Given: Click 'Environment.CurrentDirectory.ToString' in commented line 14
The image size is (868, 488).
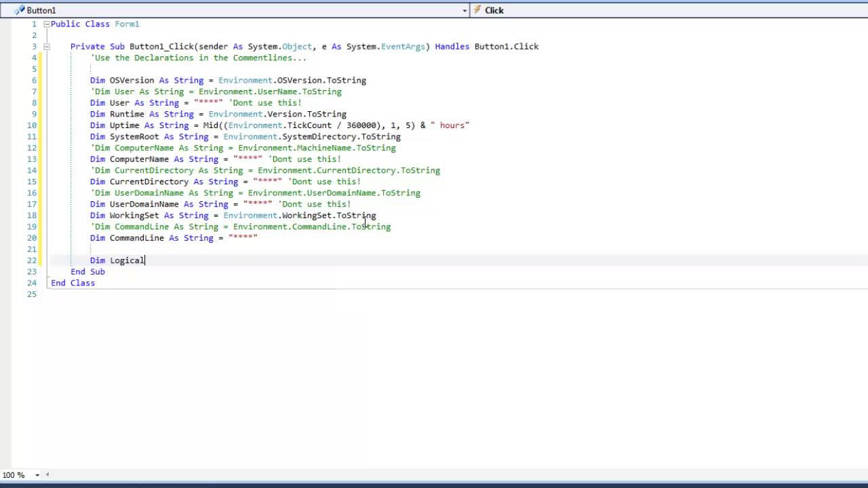Looking at the screenshot, I should (349, 170).
